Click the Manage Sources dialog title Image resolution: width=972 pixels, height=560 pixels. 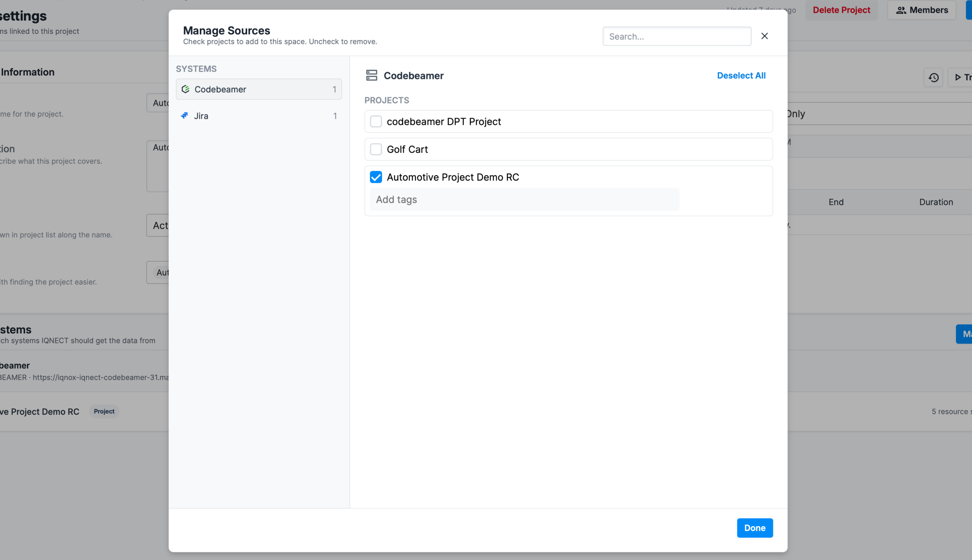click(x=227, y=30)
